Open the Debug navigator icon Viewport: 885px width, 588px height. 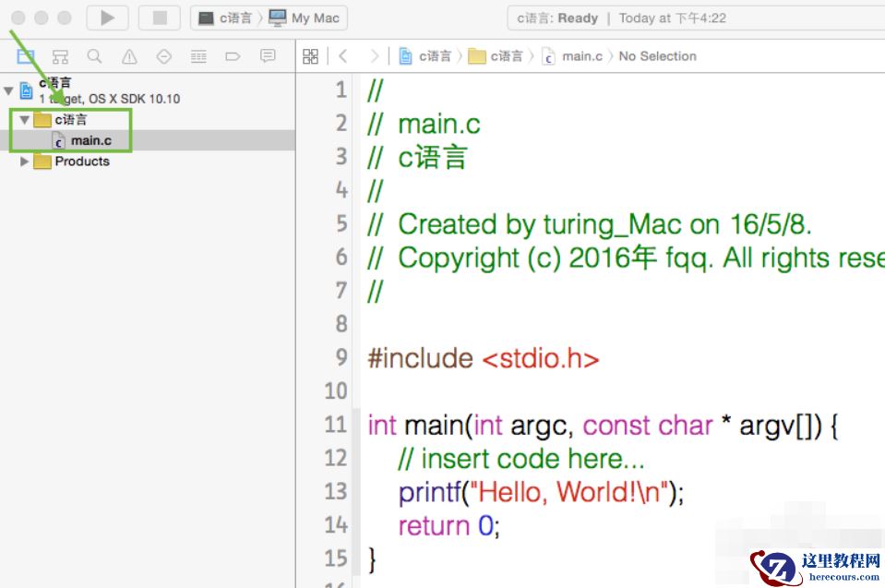point(198,56)
